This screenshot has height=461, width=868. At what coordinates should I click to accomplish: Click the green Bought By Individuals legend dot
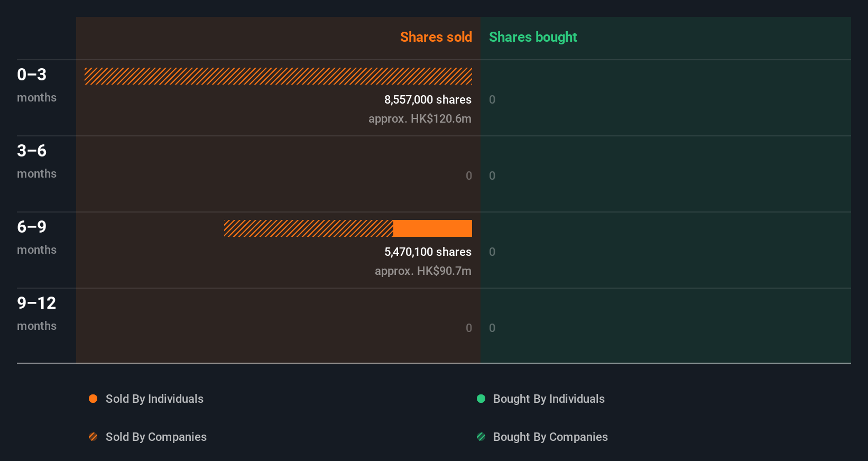(x=481, y=399)
